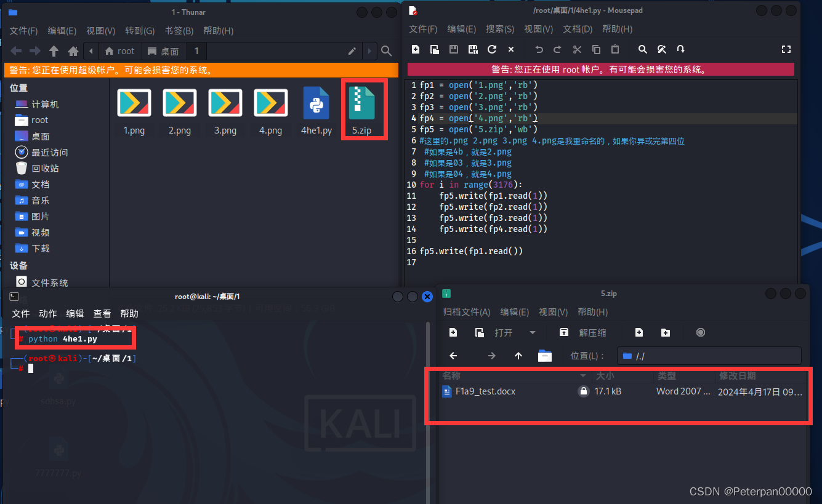Viewport: 822px width, 504px height.
Task: Open 归档文件(A) menu in archive manager
Action: [x=467, y=312]
